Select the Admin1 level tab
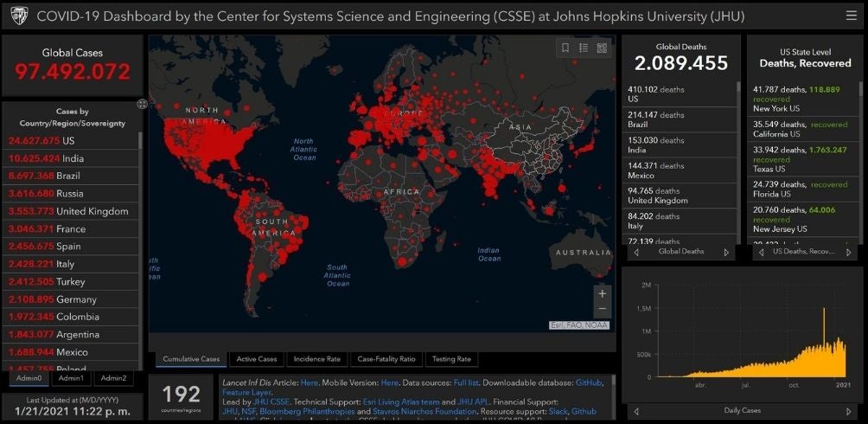 (71, 378)
